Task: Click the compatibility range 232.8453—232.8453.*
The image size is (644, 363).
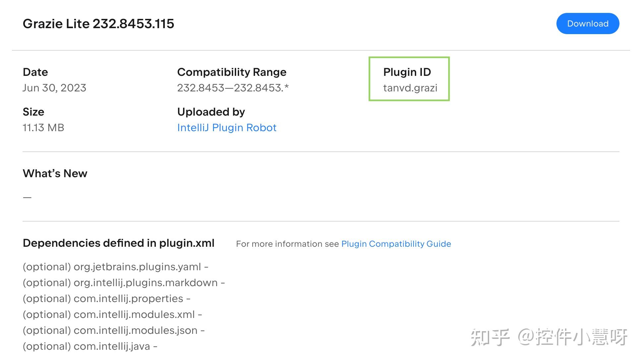Action: [233, 88]
